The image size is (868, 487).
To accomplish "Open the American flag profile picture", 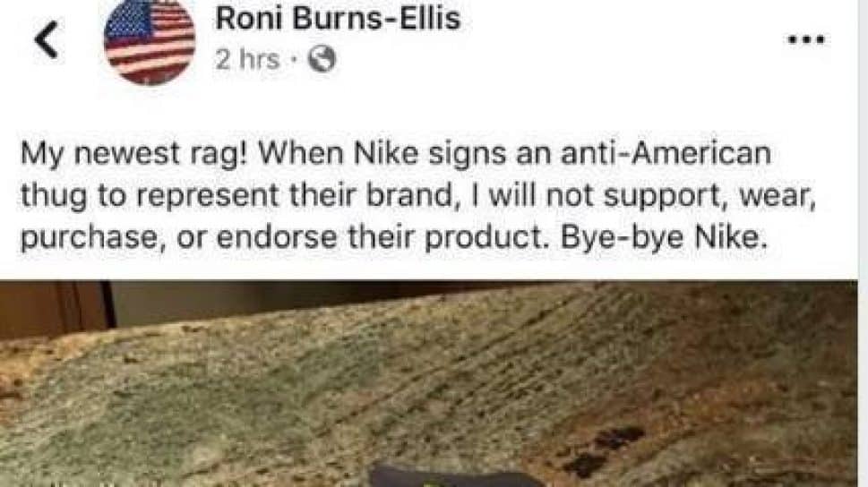I will [x=150, y=40].
